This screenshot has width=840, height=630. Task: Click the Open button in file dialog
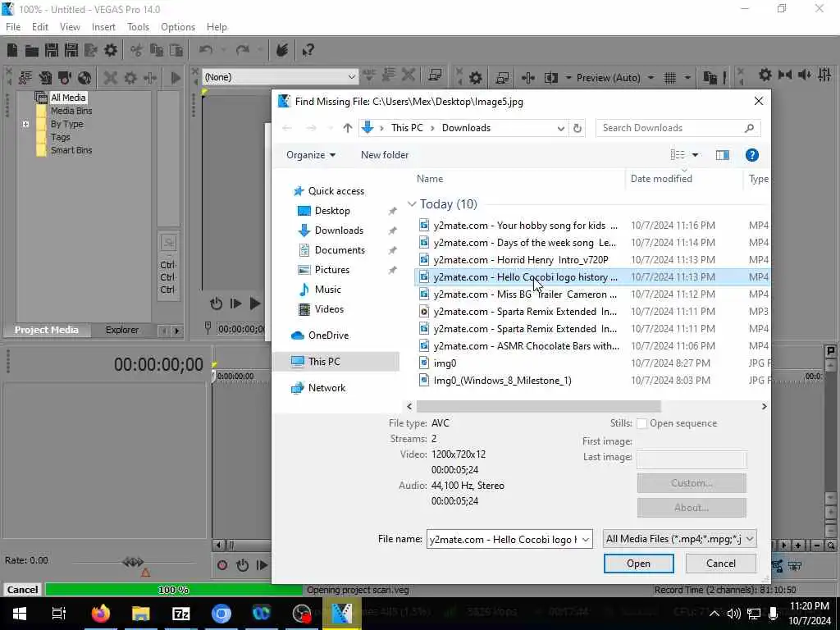pyautogui.click(x=638, y=564)
